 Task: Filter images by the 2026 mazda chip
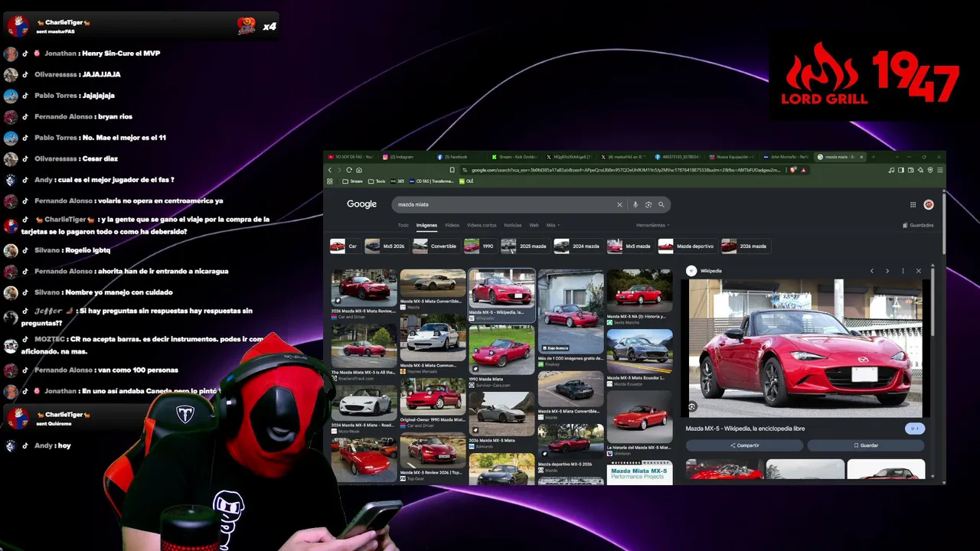tap(745, 246)
